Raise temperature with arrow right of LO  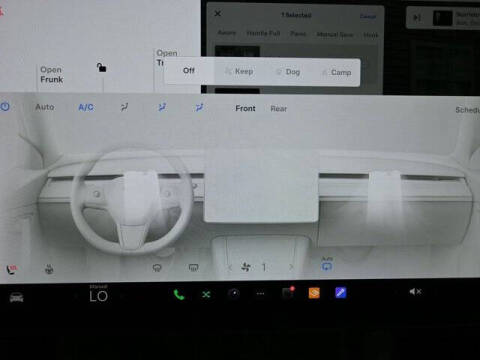tap(122, 296)
